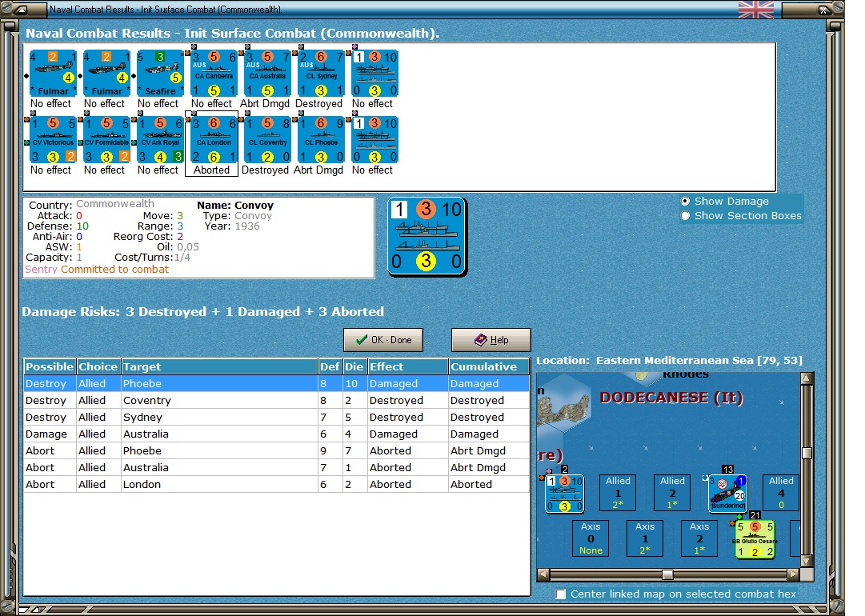Image resolution: width=865 pixels, height=616 pixels.
Task: Click the Sentry Committed to combat status text
Action: point(97,269)
